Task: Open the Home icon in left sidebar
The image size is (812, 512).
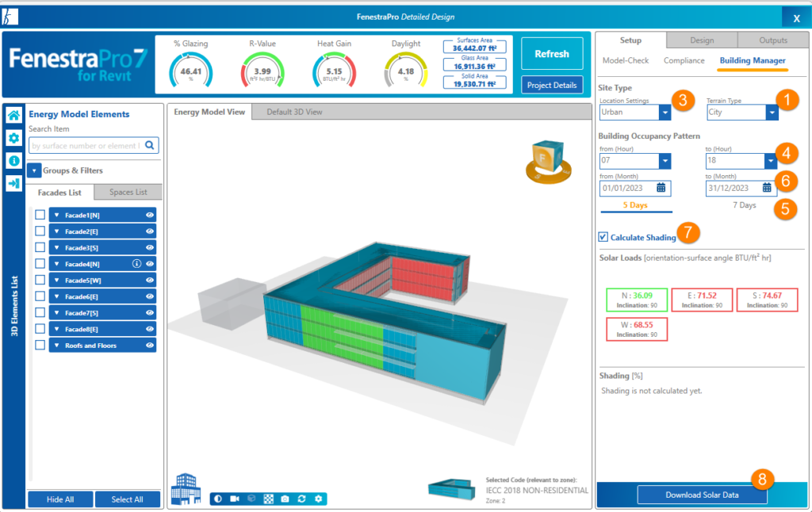Action: [14, 115]
